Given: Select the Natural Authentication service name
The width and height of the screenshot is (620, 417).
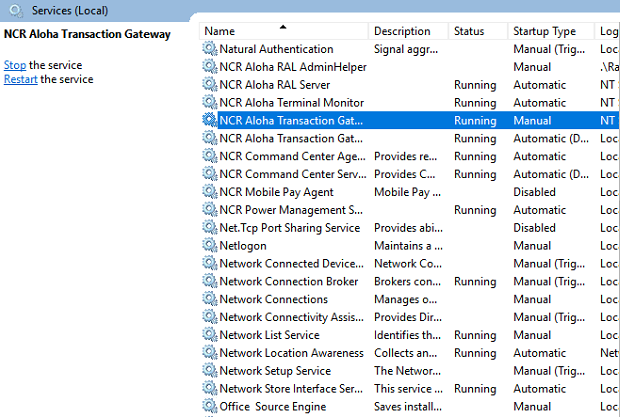Looking at the screenshot, I should [x=276, y=49].
